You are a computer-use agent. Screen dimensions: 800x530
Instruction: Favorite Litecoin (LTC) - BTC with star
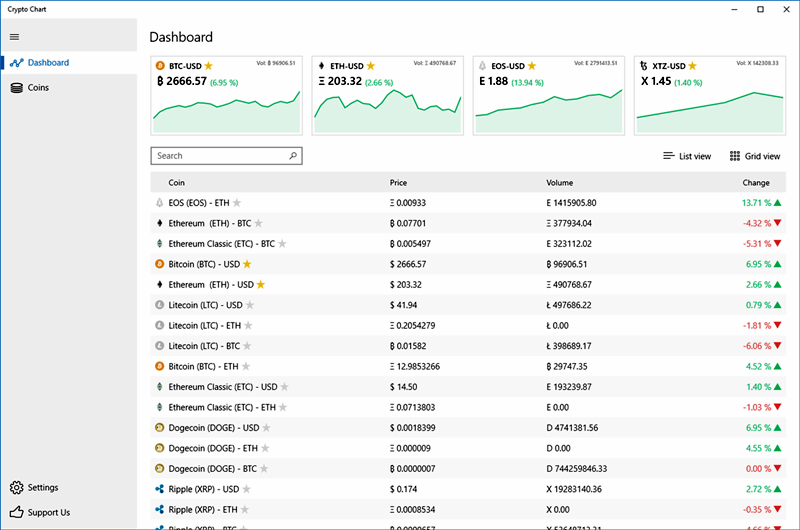click(247, 346)
